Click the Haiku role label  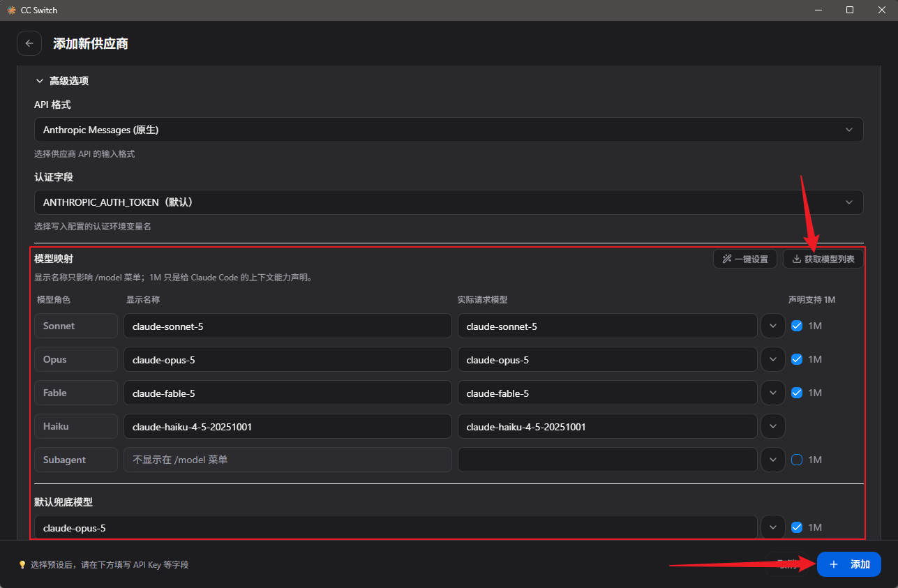tap(76, 426)
